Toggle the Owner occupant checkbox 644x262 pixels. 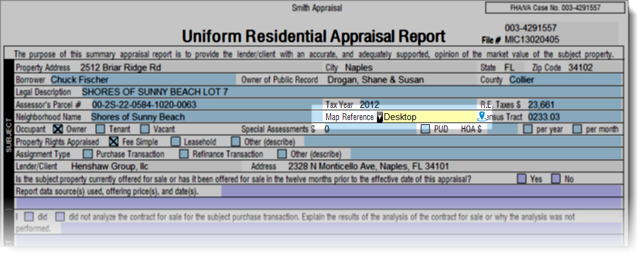point(59,129)
